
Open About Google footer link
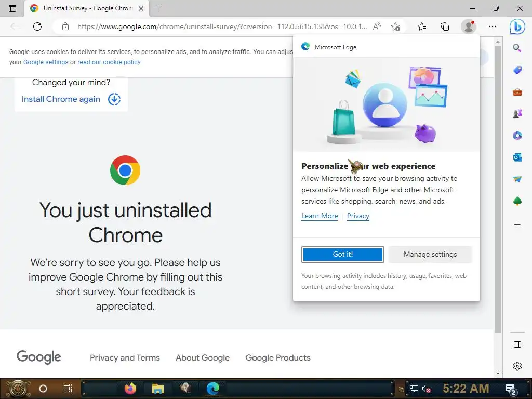pos(203,357)
